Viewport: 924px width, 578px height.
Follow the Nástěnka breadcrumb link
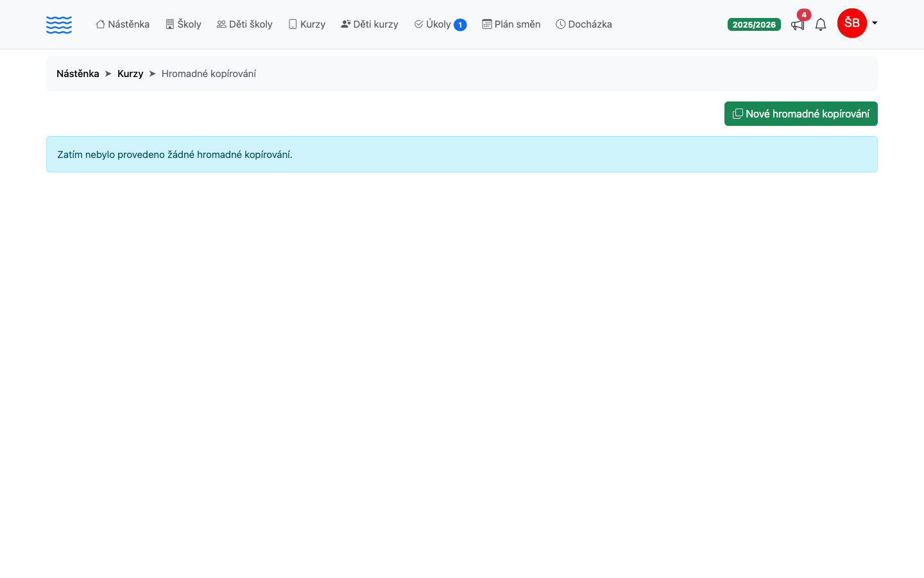point(78,74)
